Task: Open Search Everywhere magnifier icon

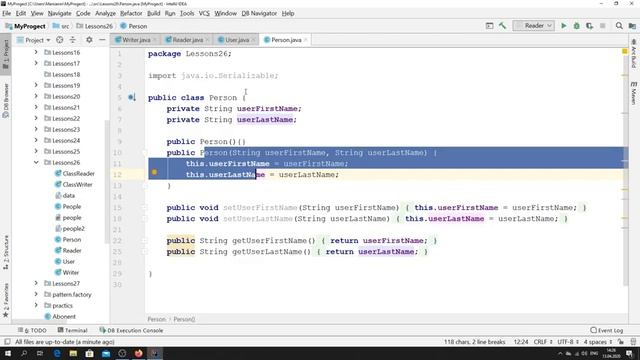Action: tap(619, 26)
